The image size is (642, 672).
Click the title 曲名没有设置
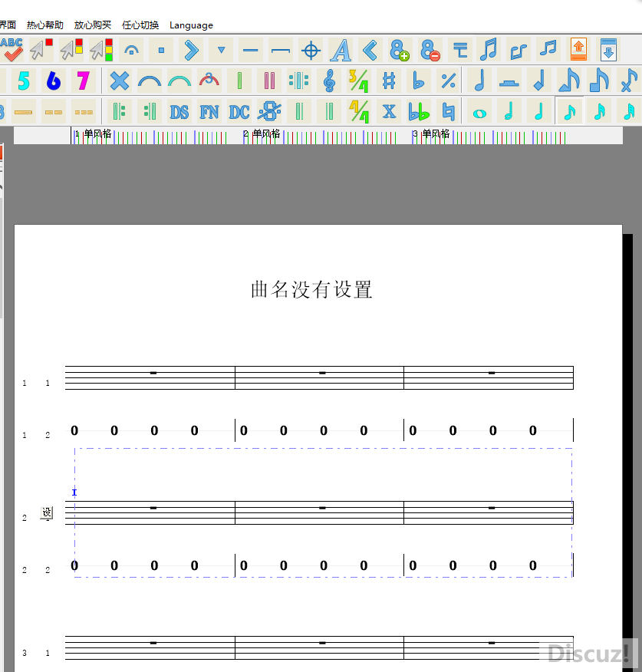pyautogui.click(x=311, y=289)
